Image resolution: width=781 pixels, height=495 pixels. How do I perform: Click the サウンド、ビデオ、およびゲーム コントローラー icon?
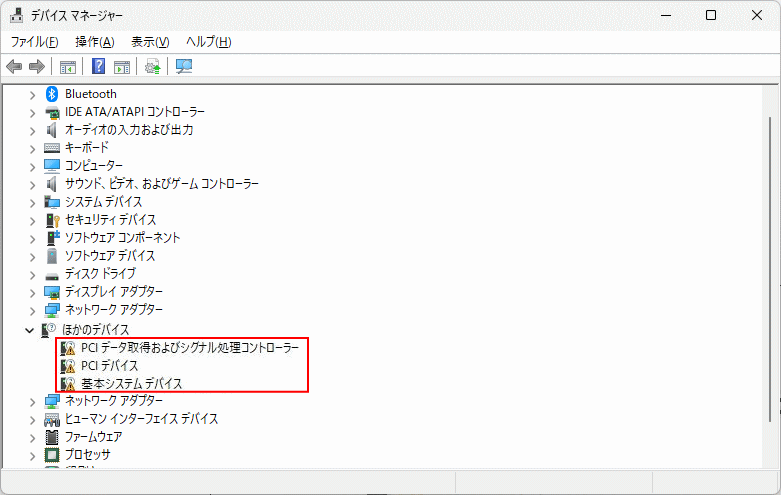click(x=51, y=184)
